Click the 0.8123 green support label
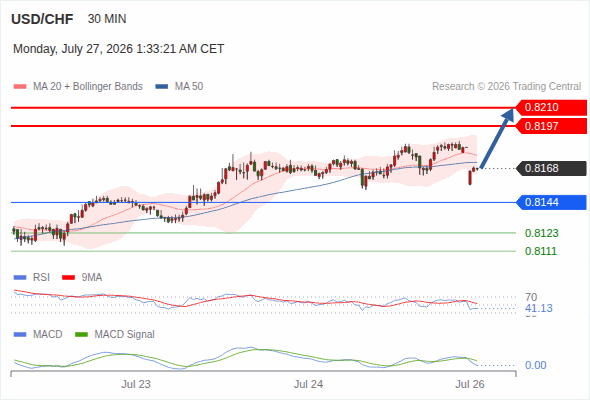This screenshot has width=590, height=400. click(x=541, y=233)
